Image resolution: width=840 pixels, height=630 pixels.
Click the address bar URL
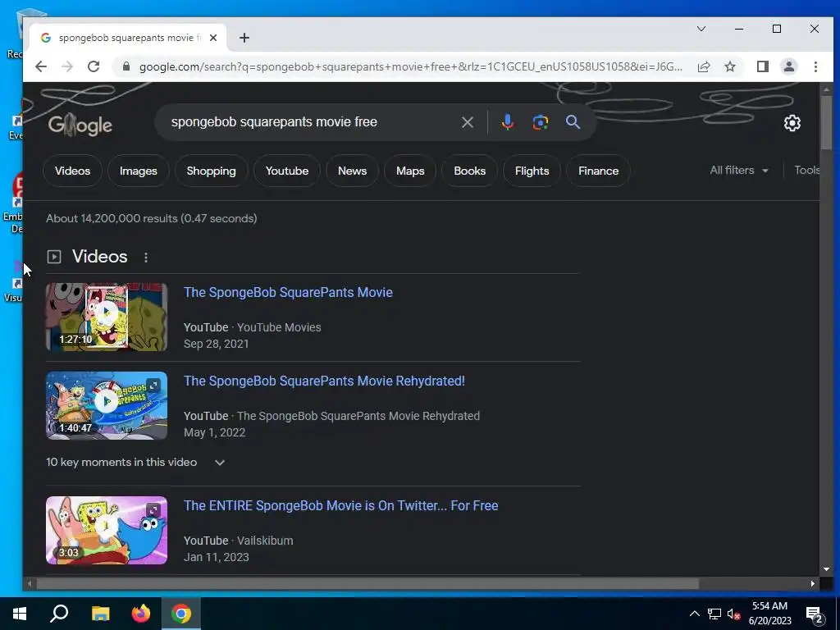point(410,67)
